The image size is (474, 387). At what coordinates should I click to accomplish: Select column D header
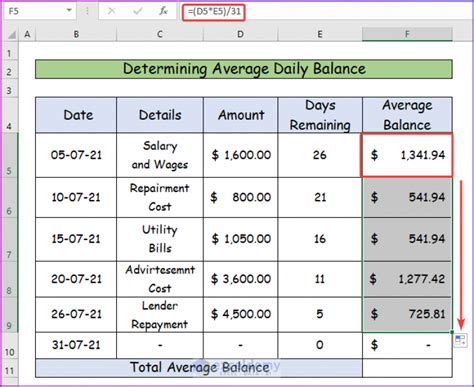240,34
